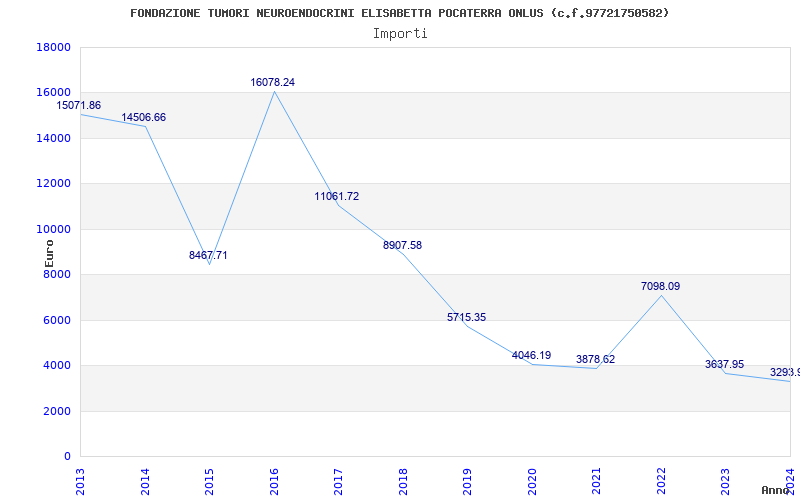The width and height of the screenshot is (800, 500).
Task: Click the 6000 y-axis tick label
Action: [57, 320]
